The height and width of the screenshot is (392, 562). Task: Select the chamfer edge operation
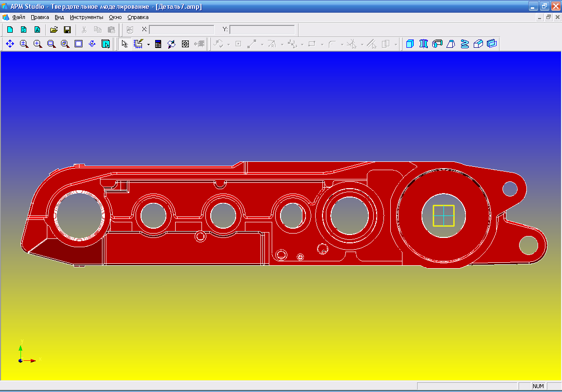click(x=479, y=44)
